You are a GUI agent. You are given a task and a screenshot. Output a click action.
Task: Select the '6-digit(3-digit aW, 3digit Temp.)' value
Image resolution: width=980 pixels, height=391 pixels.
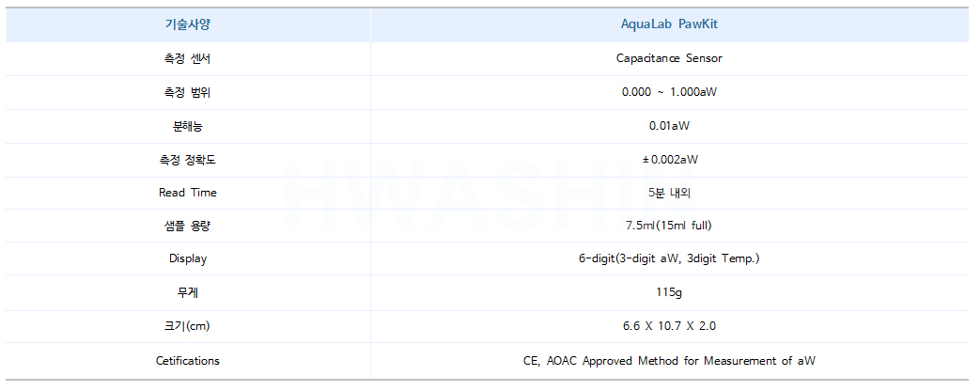tap(669, 259)
